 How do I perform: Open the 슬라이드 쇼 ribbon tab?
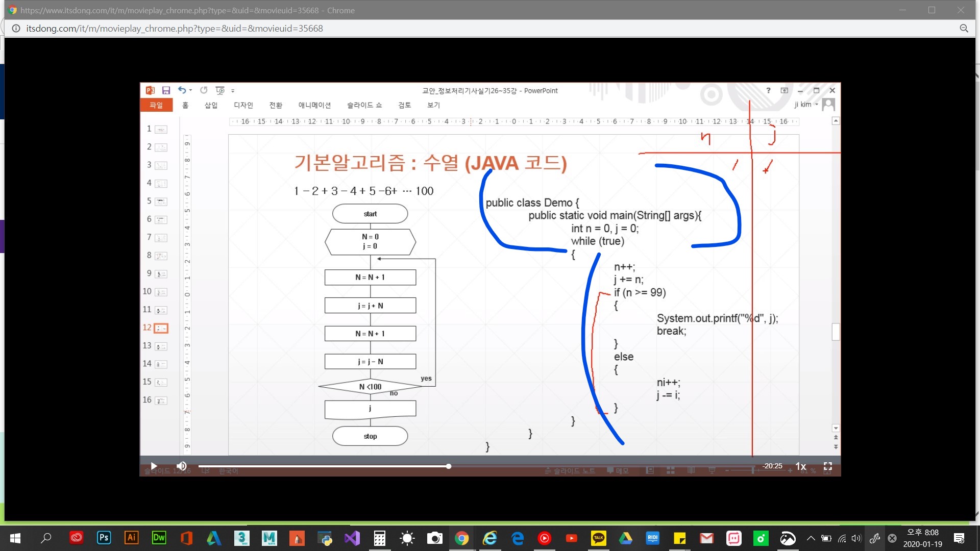point(364,105)
